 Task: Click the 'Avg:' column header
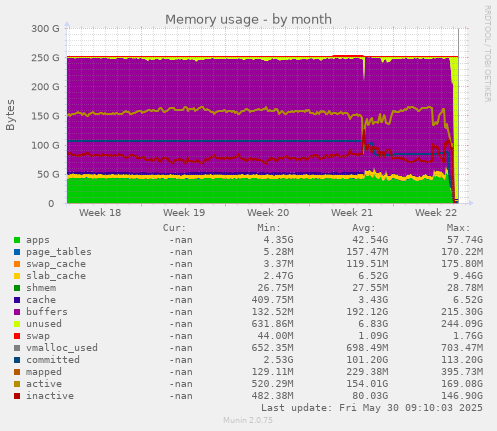point(364,228)
